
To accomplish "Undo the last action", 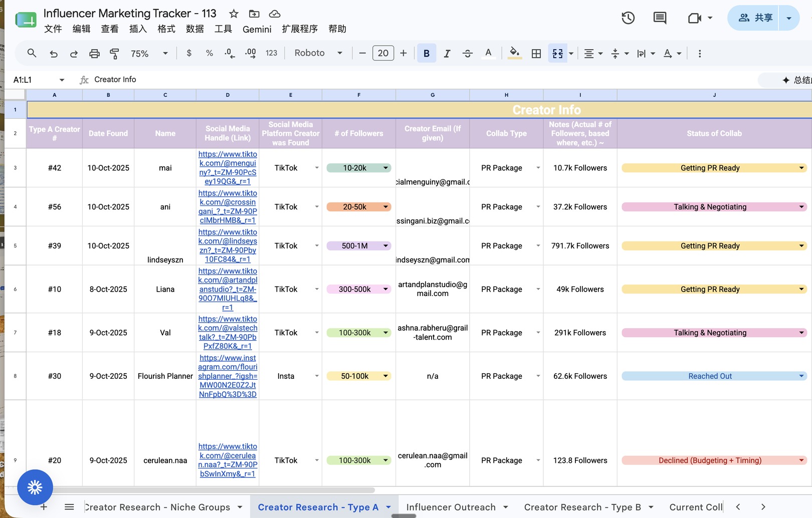I will coord(53,54).
